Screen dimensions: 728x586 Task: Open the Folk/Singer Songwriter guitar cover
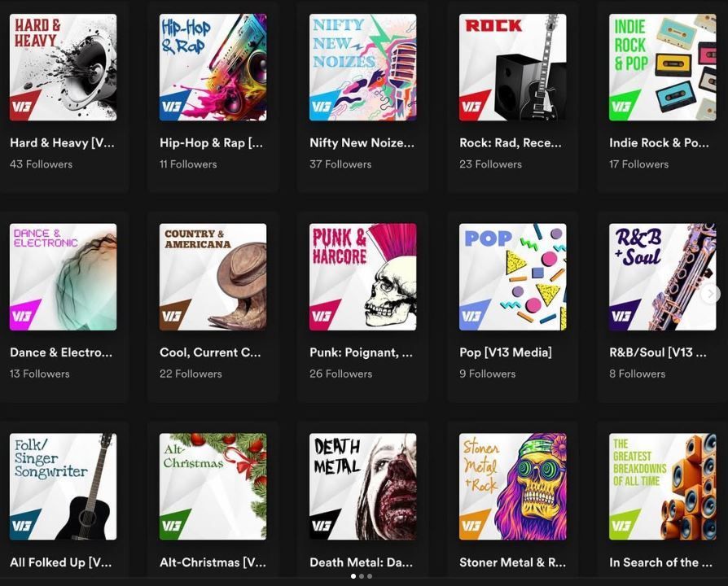(63, 487)
